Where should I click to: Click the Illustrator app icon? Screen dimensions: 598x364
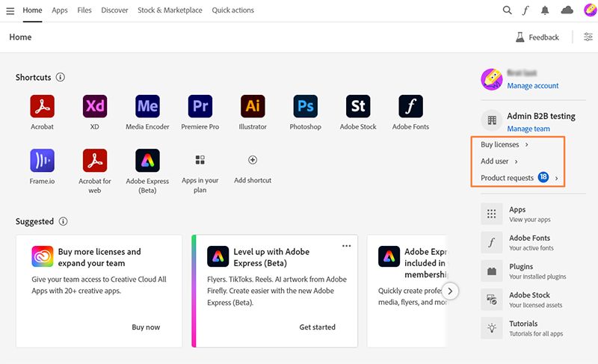[253, 106]
